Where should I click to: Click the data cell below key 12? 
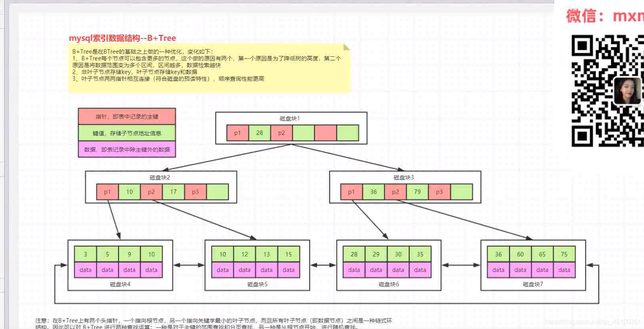pos(245,270)
